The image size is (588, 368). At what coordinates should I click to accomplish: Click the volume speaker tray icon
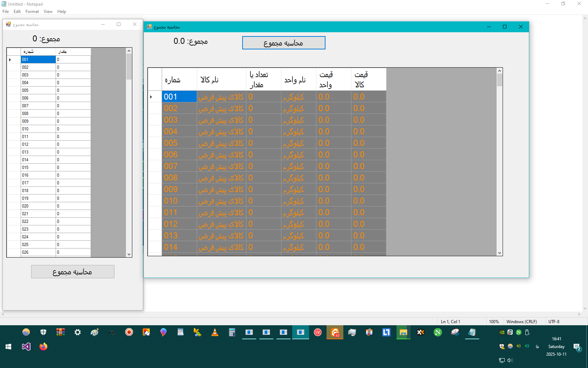tap(510, 360)
